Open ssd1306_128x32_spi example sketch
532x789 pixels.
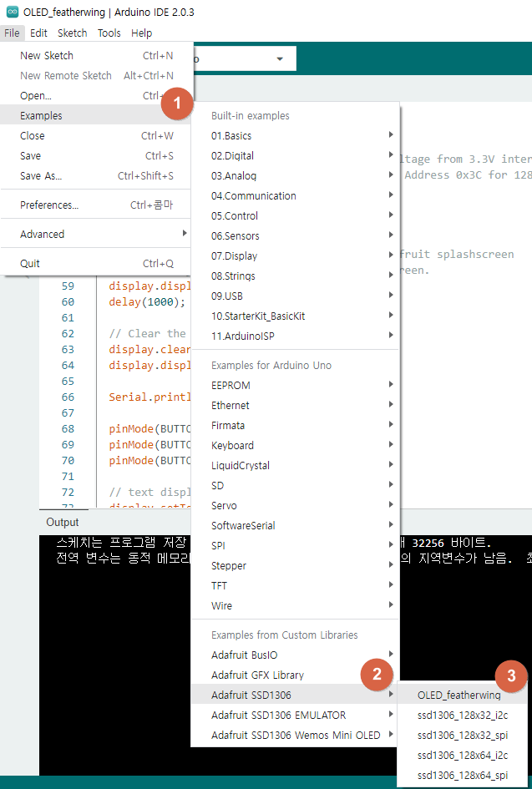coord(463,736)
